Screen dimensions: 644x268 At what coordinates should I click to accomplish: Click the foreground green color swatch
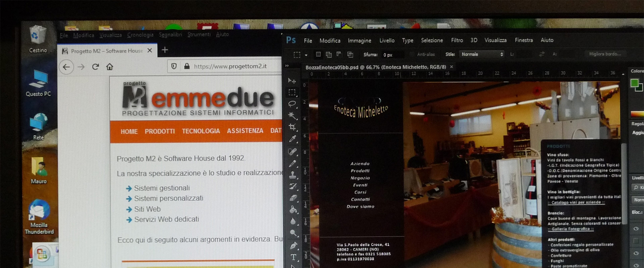pyautogui.click(x=634, y=83)
